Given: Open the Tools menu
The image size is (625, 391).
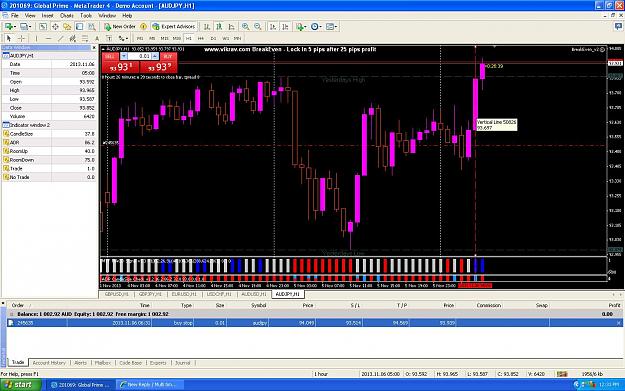Looking at the screenshot, I should click(x=86, y=16).
